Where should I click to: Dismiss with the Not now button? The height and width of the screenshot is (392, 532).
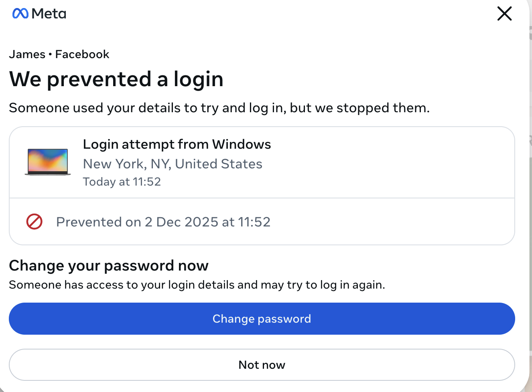(x=262, y=365)
